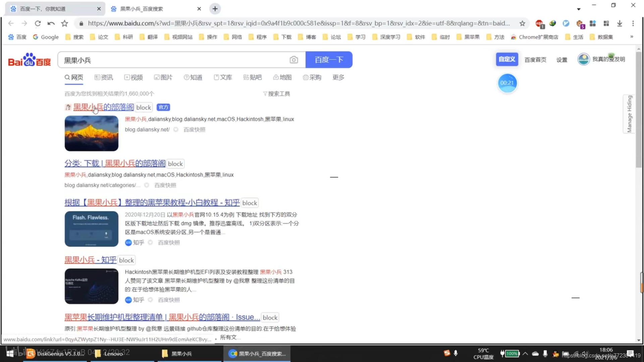Close the 百度一下 tab

click(99, 9)
